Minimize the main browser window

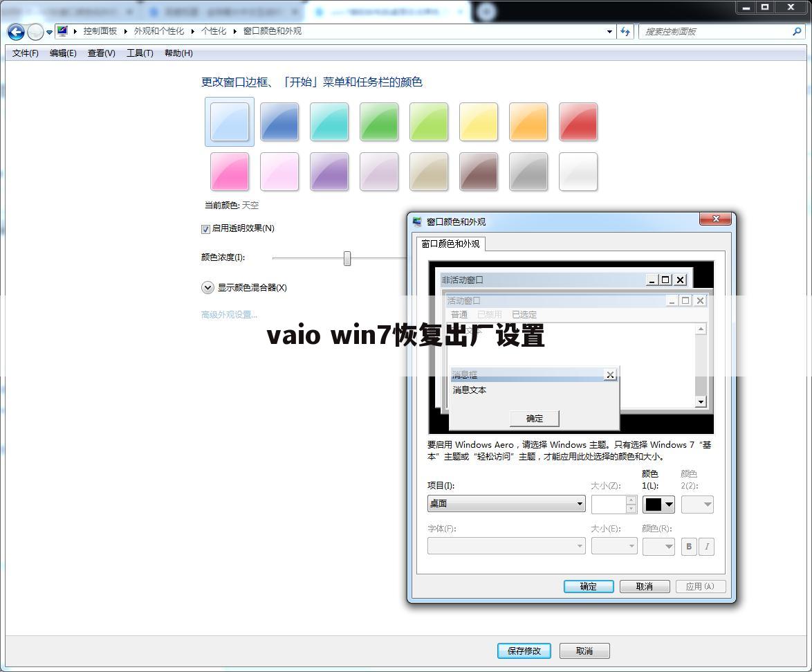coord(746,7)
